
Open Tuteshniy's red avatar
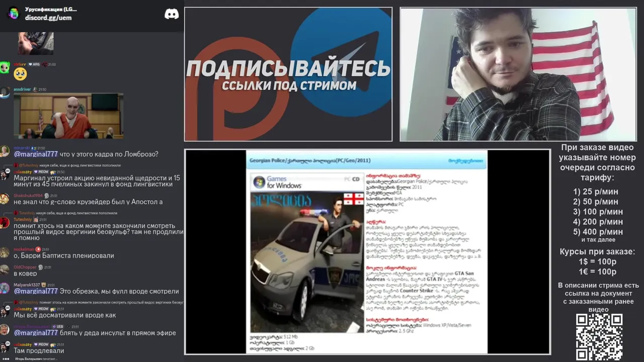pos(5,222)
